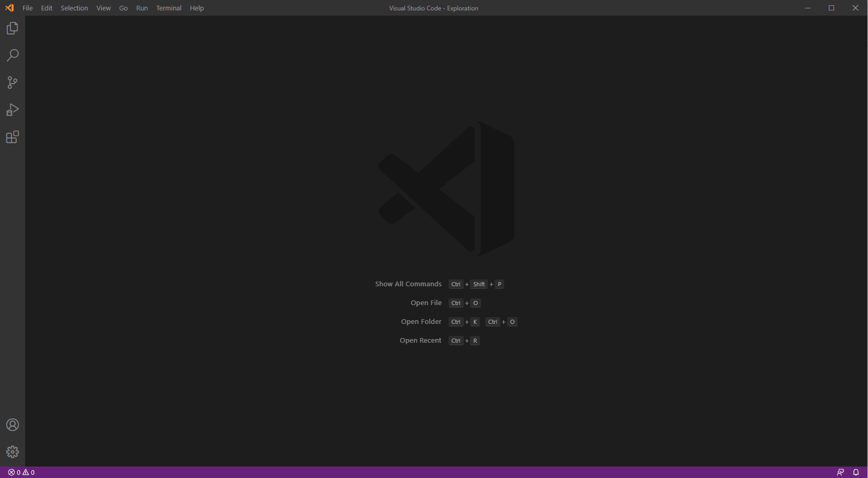This screenshot has width=868, height=478.
Task: Open the Manage gear icon
Action: (13, 452)
